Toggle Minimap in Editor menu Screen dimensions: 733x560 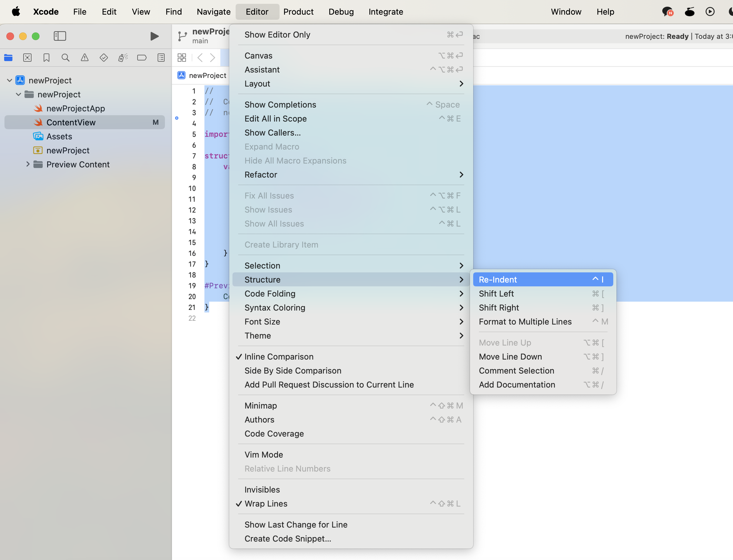pyautogui.click(x=351, y=406)
